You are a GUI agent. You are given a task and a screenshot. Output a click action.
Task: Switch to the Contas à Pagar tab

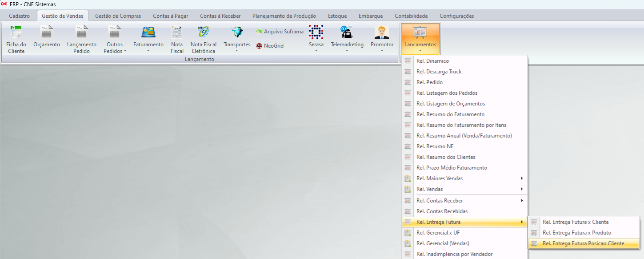pos(170,16)
